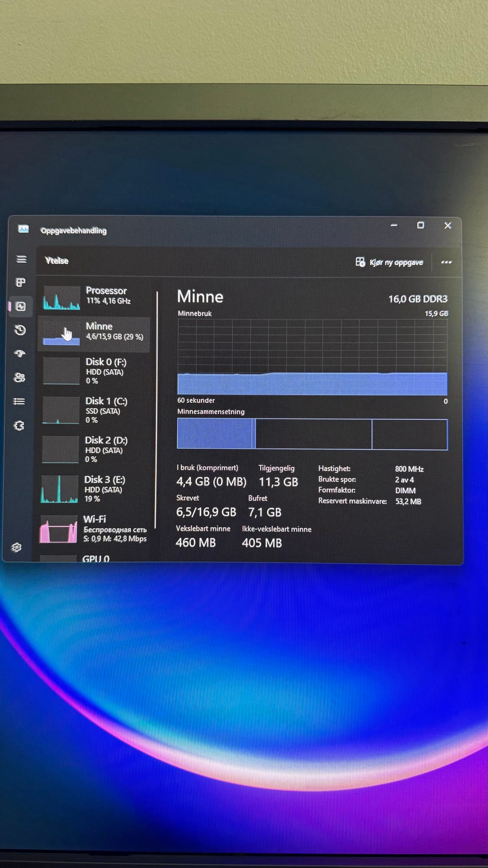Screen dimensions: 488x868
Task: Maximize the Oppgavebehandling window
Action: [x=420, y=225]
